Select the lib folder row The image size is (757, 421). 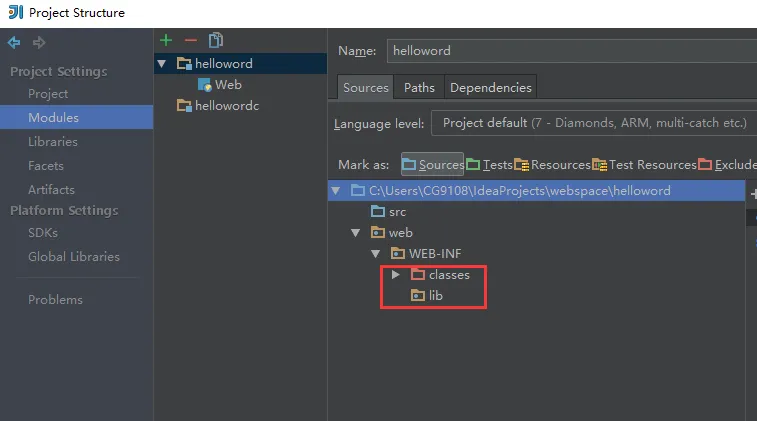pos(536,295)
